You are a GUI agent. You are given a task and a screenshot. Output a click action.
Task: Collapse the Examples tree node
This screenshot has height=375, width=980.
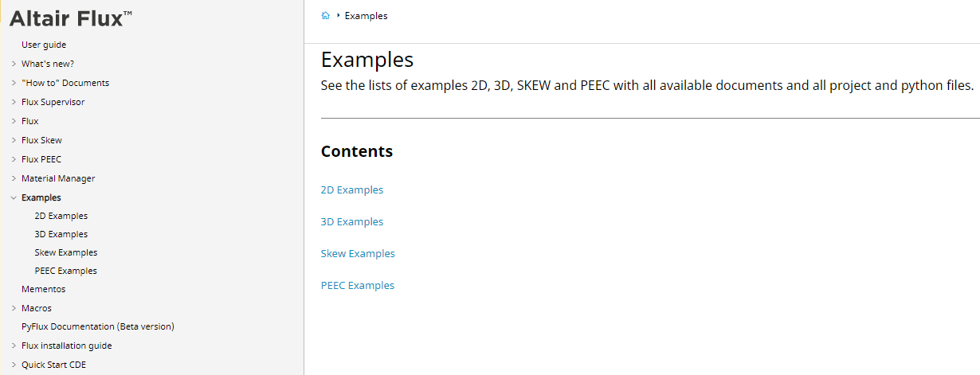click(14, 197)
